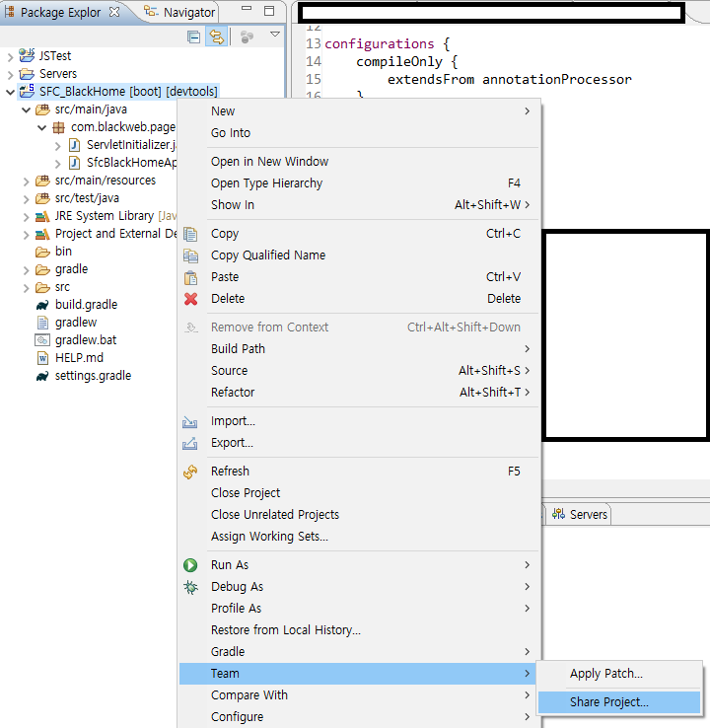Choose Open in New Window

click(360, 162)
